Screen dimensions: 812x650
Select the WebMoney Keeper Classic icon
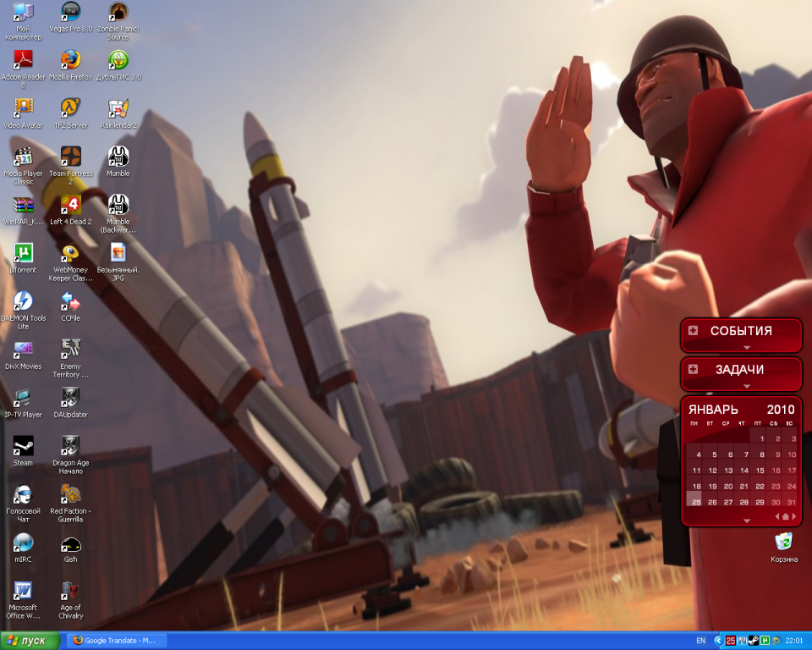70,262
